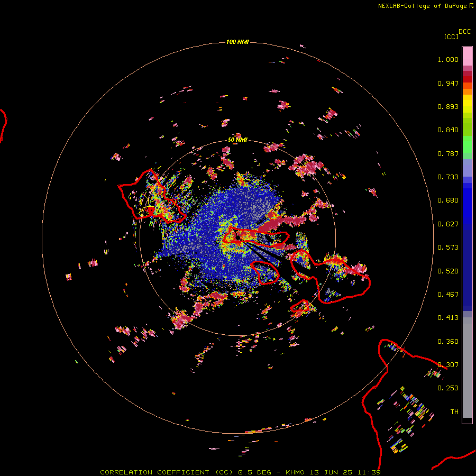Click the 13 JUN 25 date text

(331, 472)
